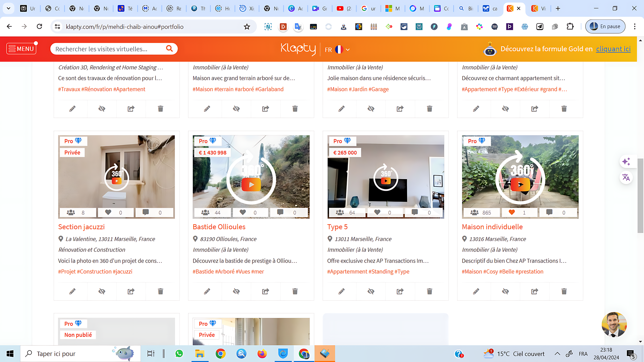Share the Bastide Ollioules tour
Image resolution: width=644 pixels, height=362 pixels.
coord(265,291)
